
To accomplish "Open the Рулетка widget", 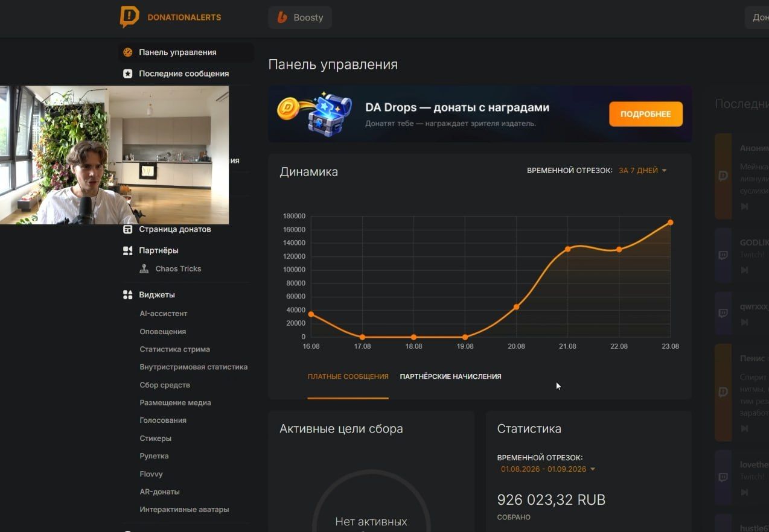I will [154, 456].
